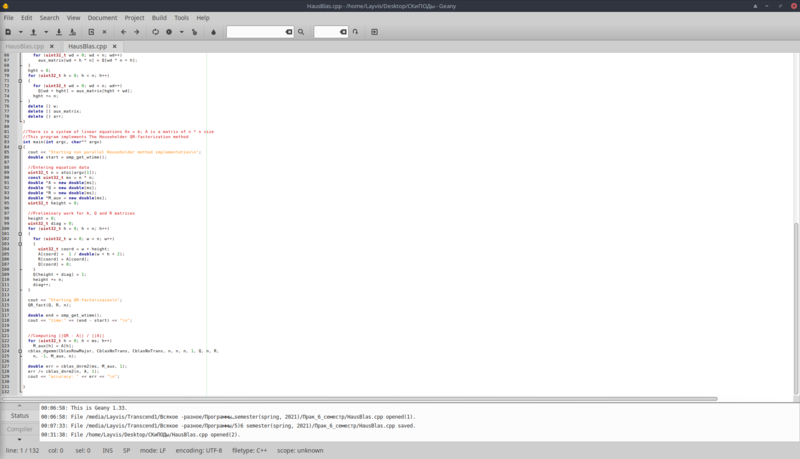This screenshot has width=800, height=459.
Task: Click the keep-above arrow in title bar
Action: (x=755, y=6)
